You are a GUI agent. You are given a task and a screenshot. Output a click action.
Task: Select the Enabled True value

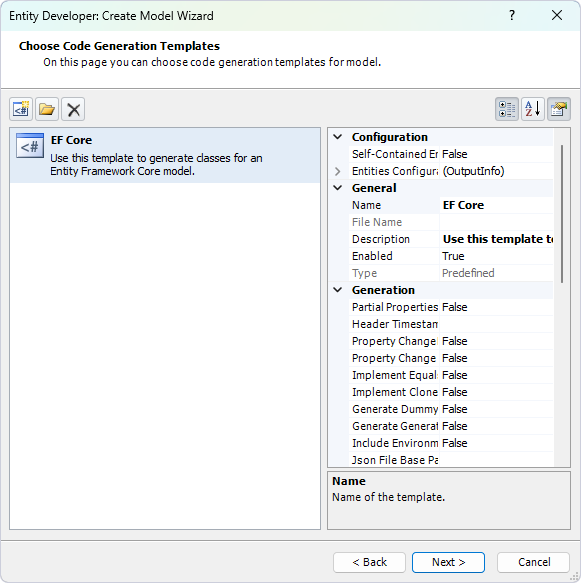(497, 256)
